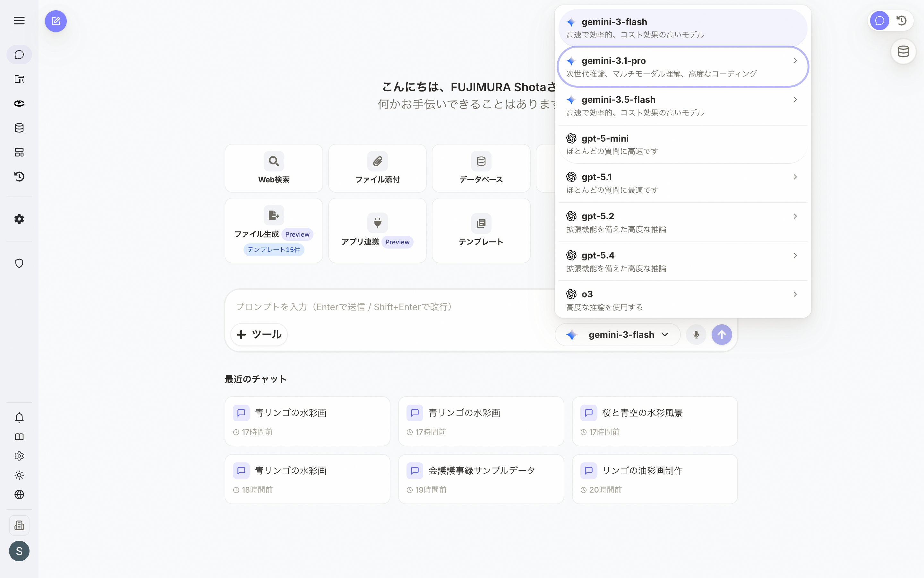The height and width of the screenshot is (578, 924).
Task: Select gemini-3-flash from the model list
Action: coord(683,28)
